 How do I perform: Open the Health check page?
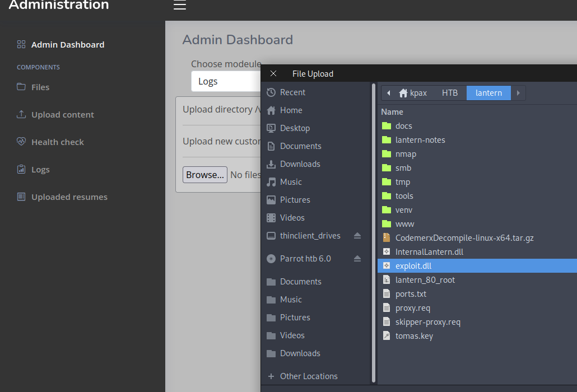(x=57, y=142)
